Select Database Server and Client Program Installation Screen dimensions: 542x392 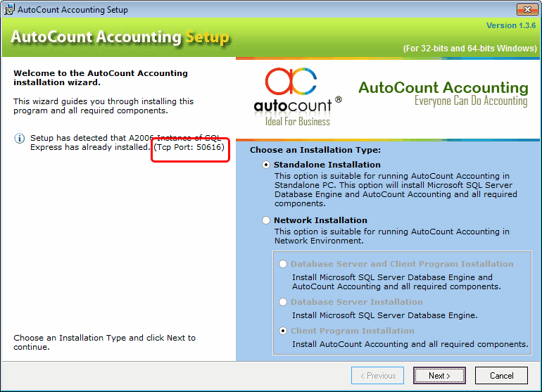click(x=283, y=264)
